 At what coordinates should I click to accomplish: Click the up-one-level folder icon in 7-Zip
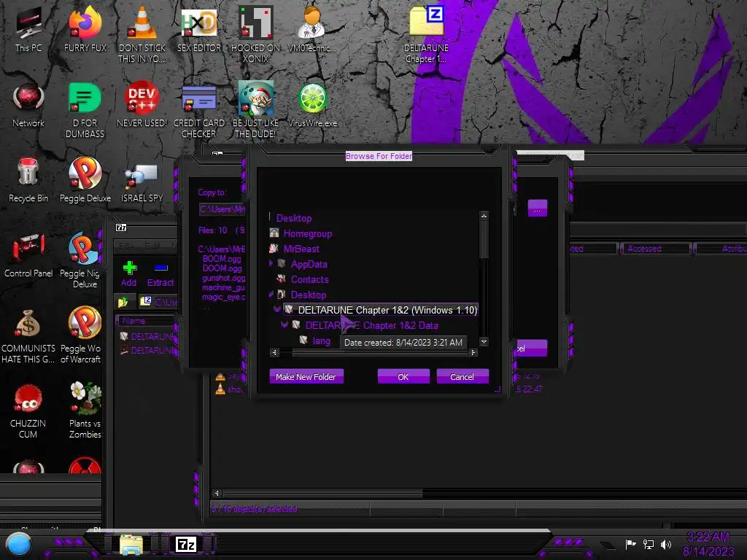pos(123,302)
